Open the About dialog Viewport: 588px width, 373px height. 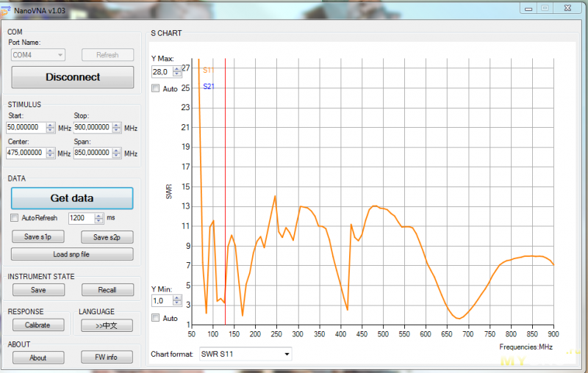click(x=38, y=358)
